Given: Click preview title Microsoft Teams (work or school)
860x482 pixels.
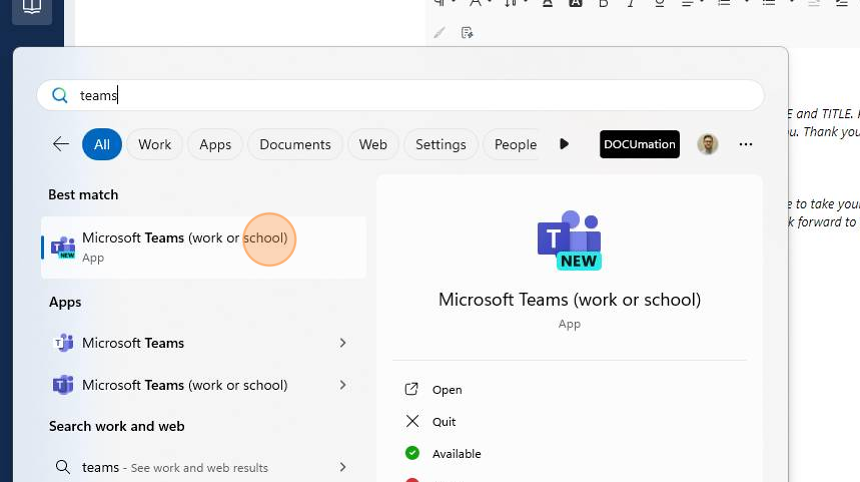Looking at the screenshot, I should click(569, 300).
